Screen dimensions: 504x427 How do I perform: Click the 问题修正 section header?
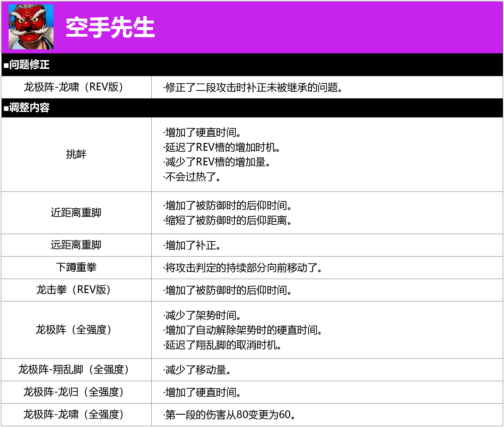[27, 65]
